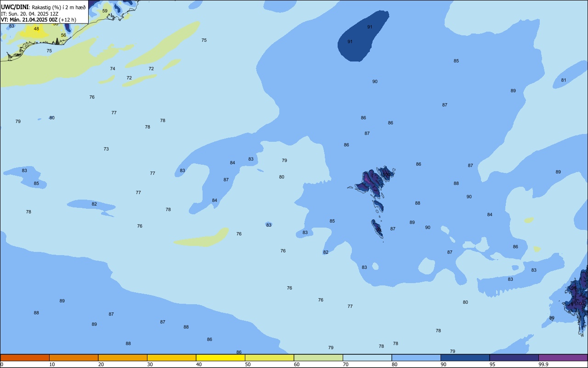The width and height of the screenshot is (588, 368).
Task: Choose the 90–95 dark blue legend swatch
Action: 465,357
